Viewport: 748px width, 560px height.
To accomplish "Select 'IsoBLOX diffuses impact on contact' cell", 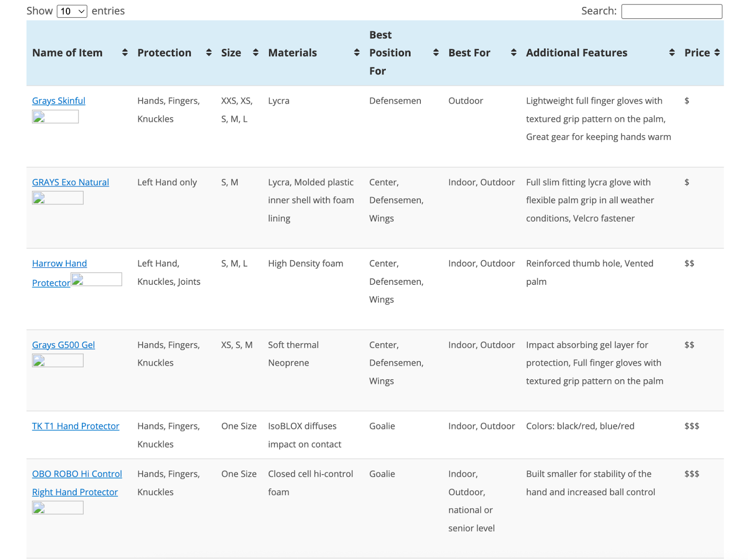I will pyautogui.click(x=305, y=435).
